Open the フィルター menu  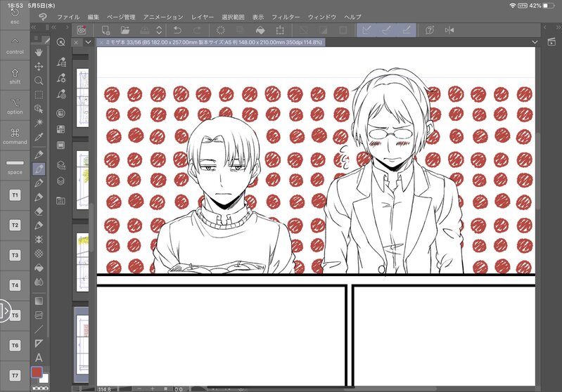(x=286, y=17)
